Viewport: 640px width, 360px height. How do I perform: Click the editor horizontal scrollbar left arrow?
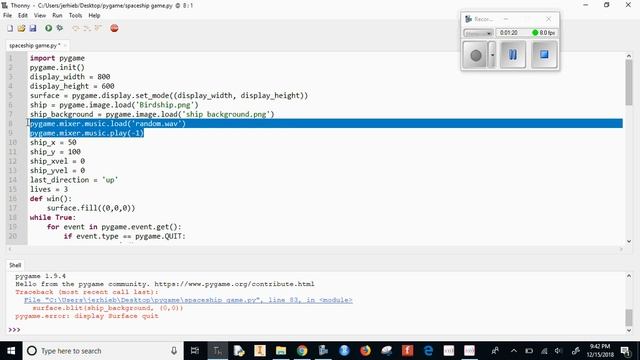coord(10,249)
